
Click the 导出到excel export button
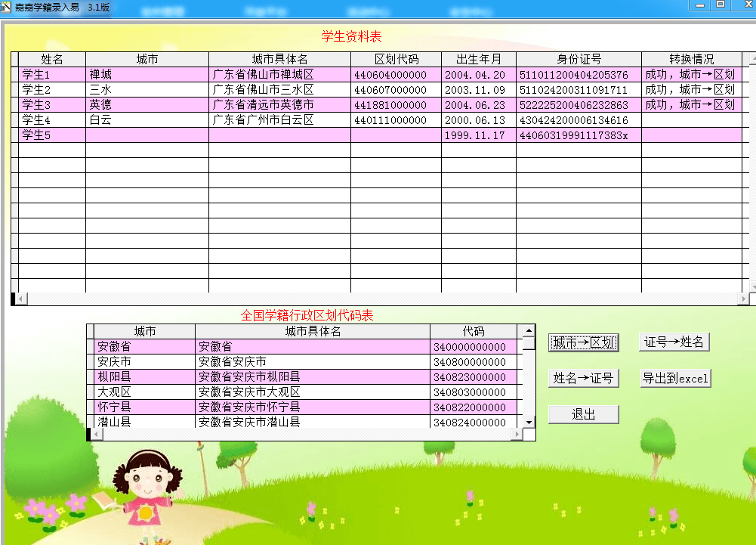tap(675, 378)
